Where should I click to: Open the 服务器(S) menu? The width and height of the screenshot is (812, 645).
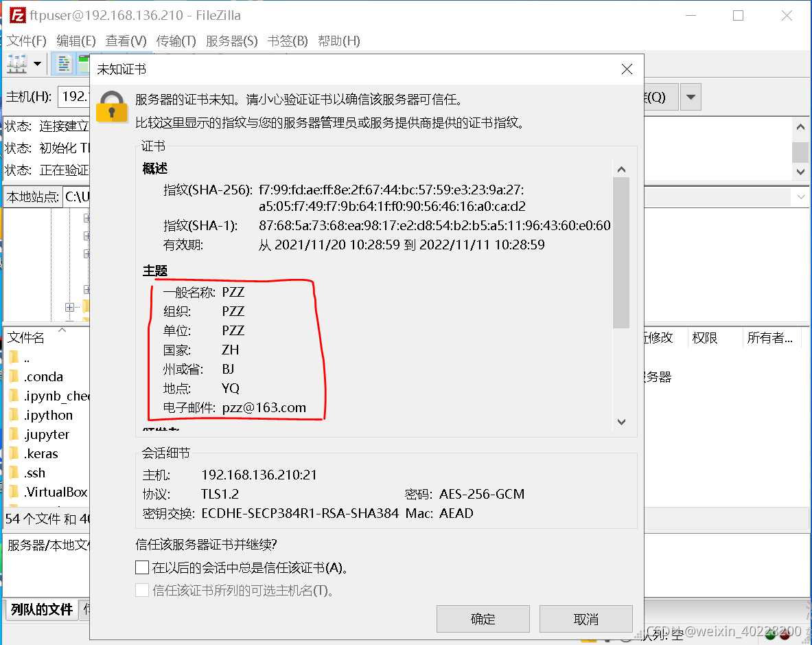click(231, 41)
